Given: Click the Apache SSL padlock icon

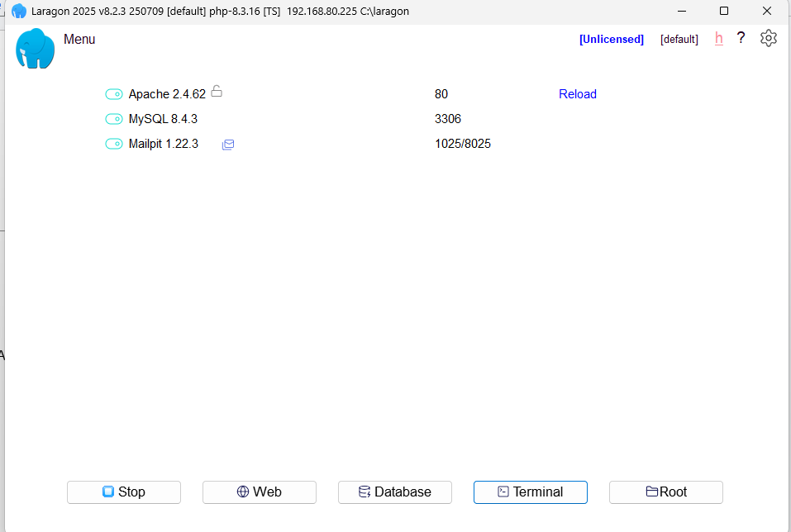Looking at the screenshot, I should pos(217,92).
